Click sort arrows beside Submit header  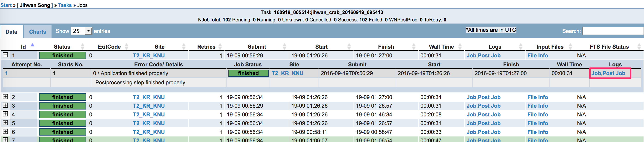[284, 47]
